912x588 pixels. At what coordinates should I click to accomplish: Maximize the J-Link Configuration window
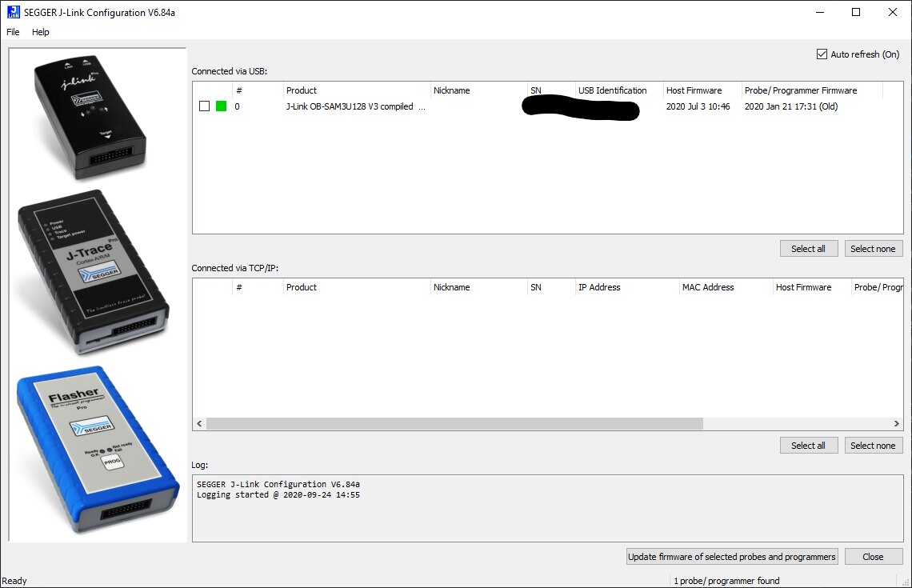(x=855, y=12)
